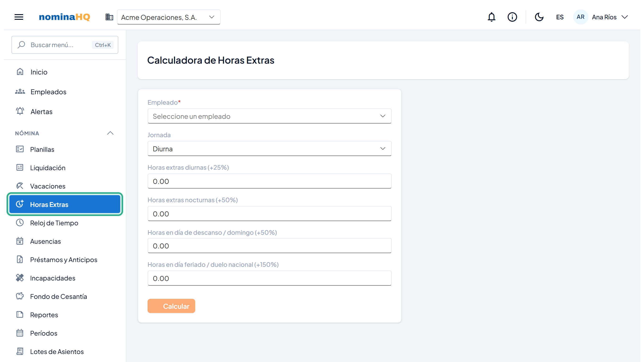Image resolution: width=644 pixels, height=362 pixels.
Task: Click the Reportes file icon
Action: tap(20, 315)
